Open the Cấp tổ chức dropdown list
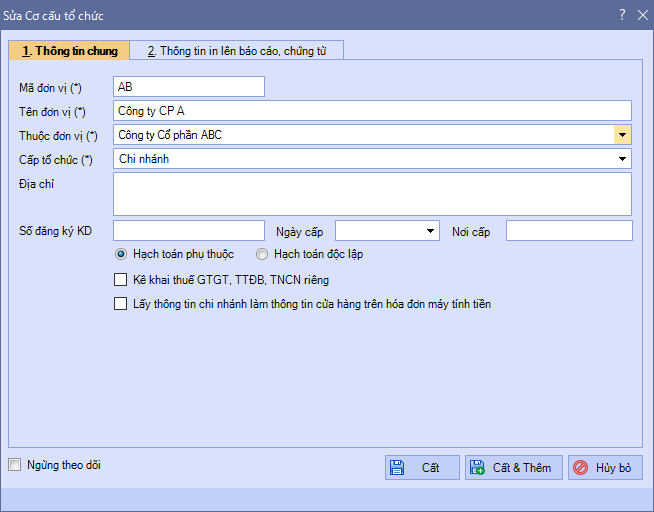Screen dimensions: 654x512 point(622,159)
